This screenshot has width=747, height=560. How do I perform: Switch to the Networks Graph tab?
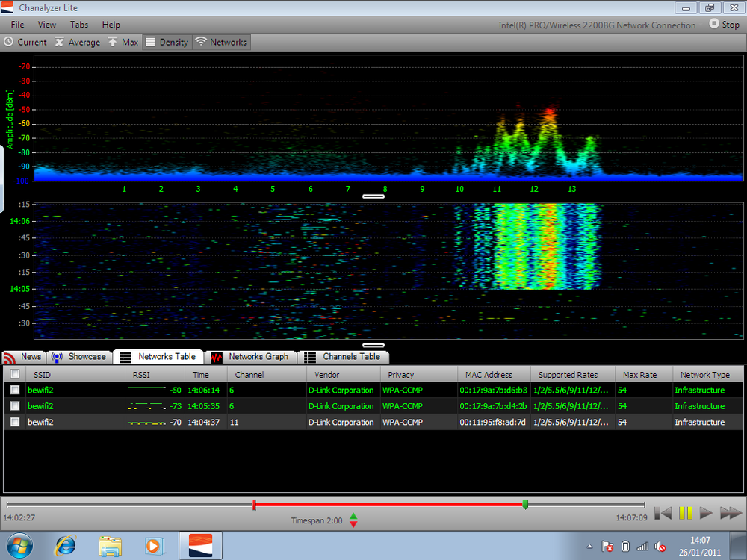point(250,357)
